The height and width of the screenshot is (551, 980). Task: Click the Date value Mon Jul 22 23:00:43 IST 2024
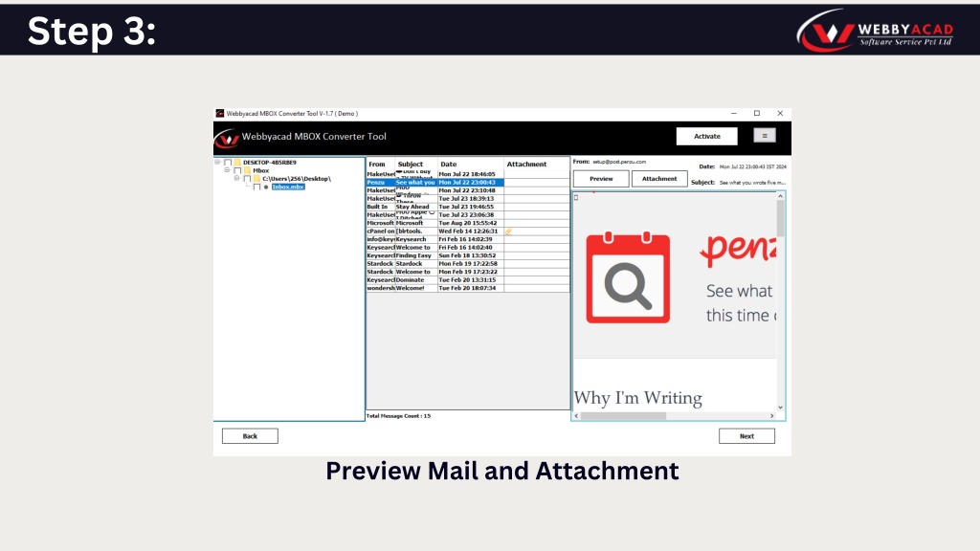[752, 166]
